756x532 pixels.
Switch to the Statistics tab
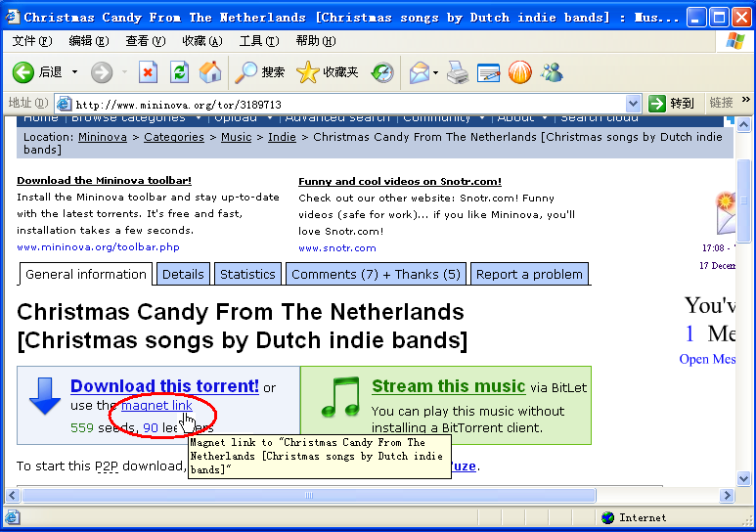coord(247,274)
